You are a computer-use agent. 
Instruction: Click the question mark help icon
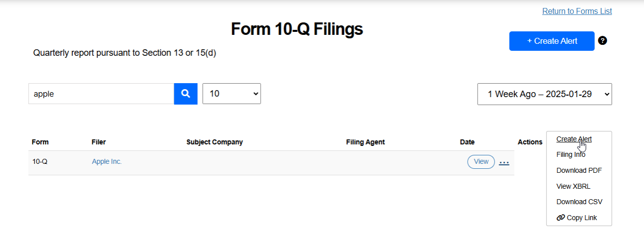[x=603, y=41]
